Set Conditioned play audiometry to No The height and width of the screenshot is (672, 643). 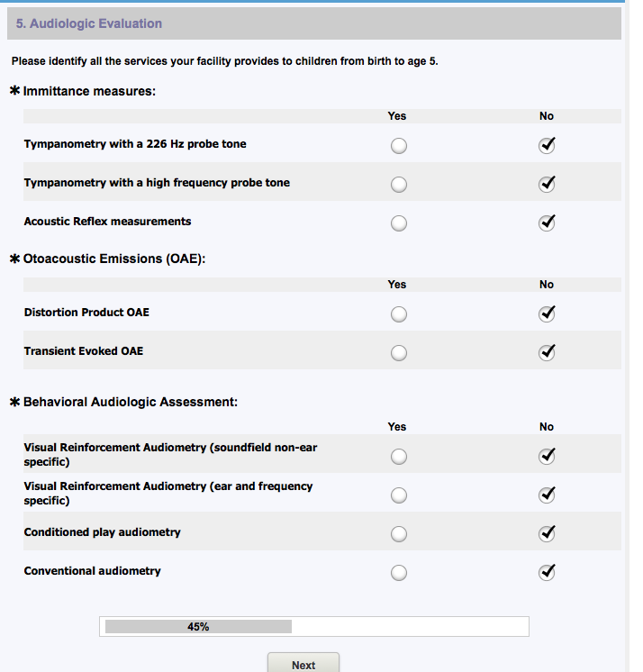tap(546, 534)
